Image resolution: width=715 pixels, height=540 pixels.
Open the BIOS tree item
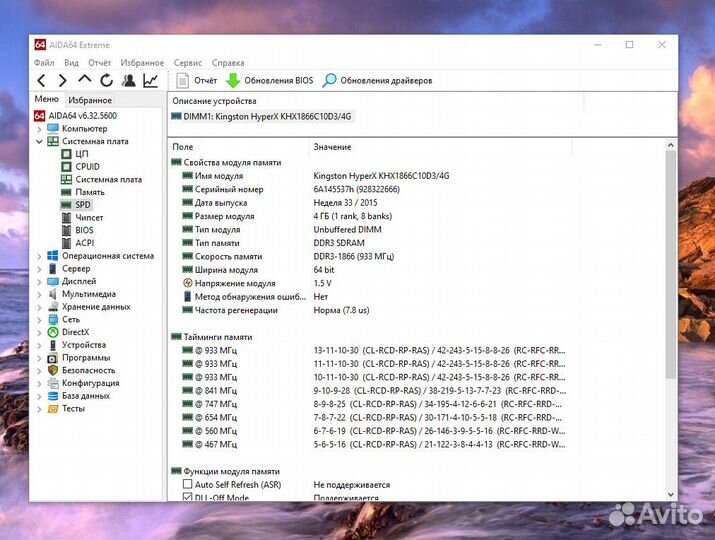click(x=84, y=230)
